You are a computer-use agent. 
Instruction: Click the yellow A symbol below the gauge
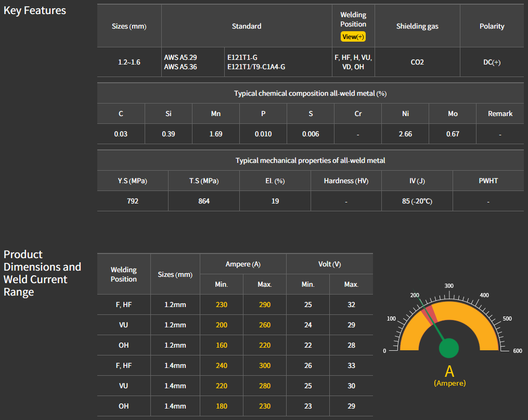pyautogui.click(x=449, y=371)
